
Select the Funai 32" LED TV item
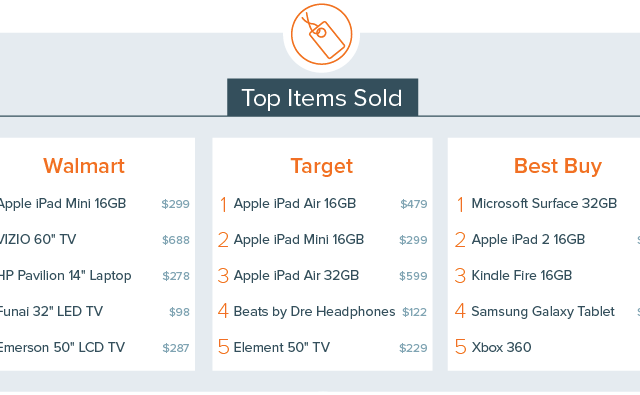51,312
